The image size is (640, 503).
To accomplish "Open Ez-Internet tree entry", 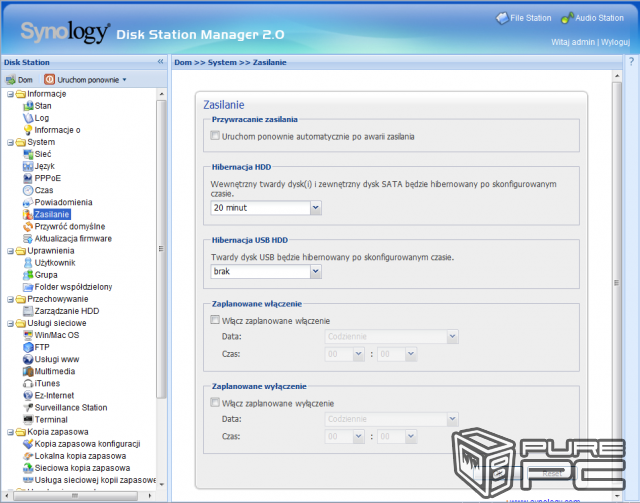I will (x=54, y=396).
